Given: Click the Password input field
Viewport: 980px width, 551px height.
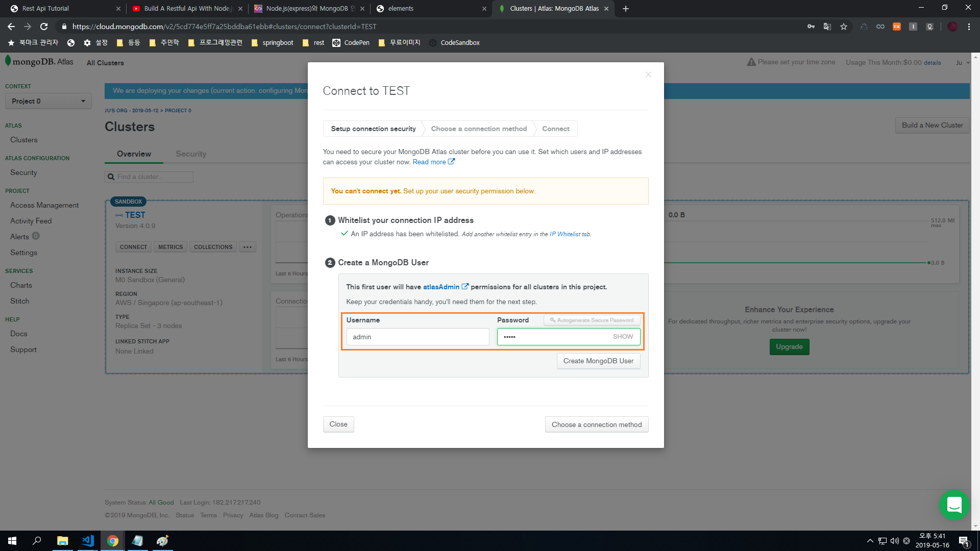Looking at the screenshot, I should [569, 337].
